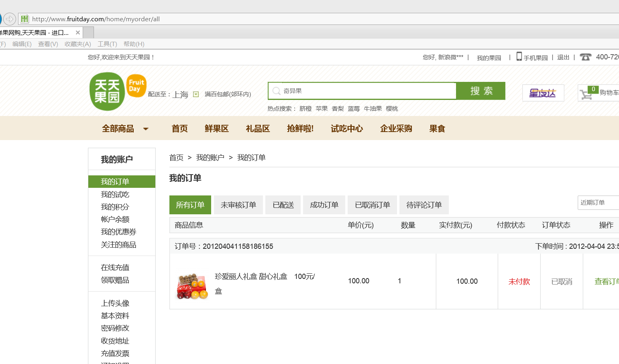Click hot search term 牛油果
619x364 pixels.
click(373, 109)
